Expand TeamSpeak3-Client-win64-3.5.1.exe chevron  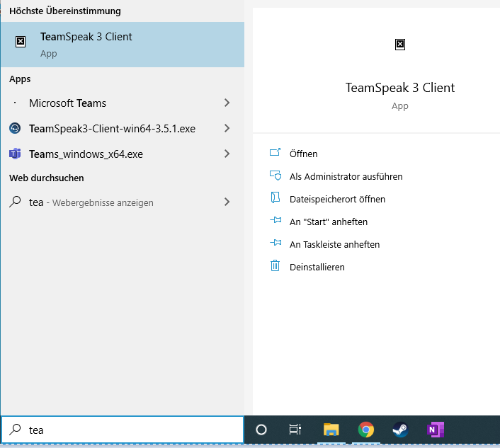(x=227, y=128)
